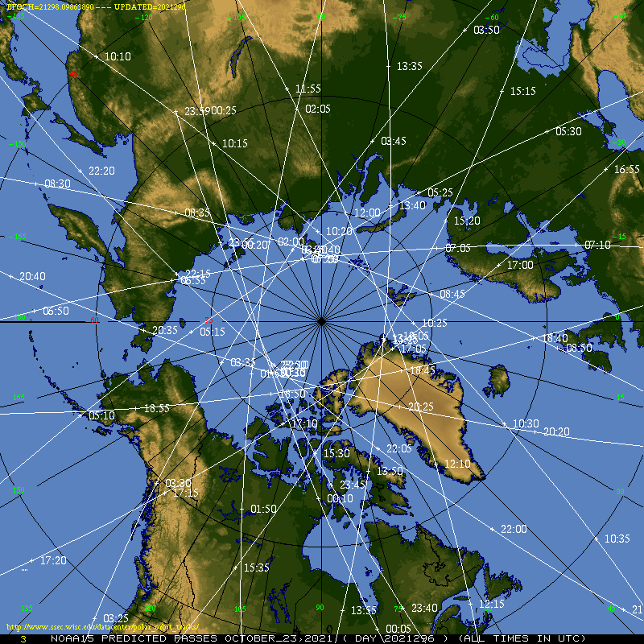
Task: Select the 03:45 time label
Action: pyautogui.click(x=394, y=142)
